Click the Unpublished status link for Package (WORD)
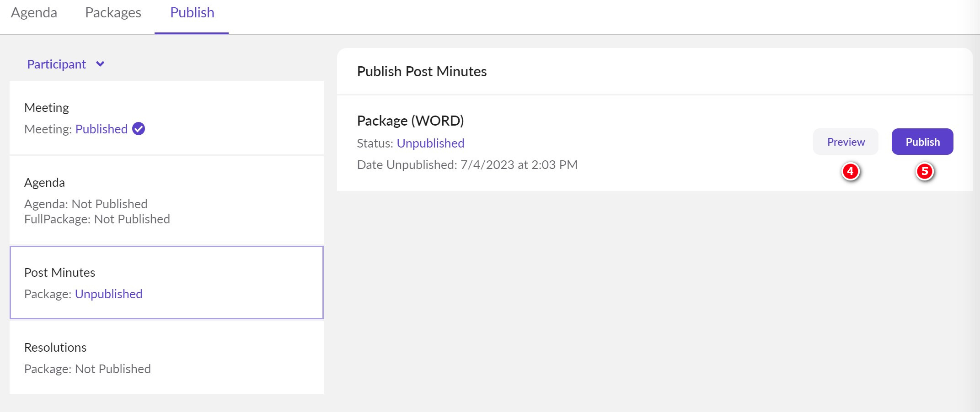This screenshot has height=412, width=980. 430,143
